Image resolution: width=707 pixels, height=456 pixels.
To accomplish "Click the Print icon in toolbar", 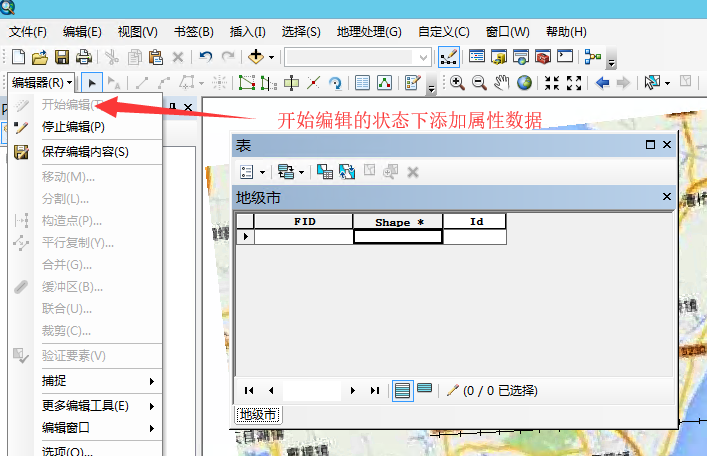I will pyautogui.click(x=84, y=57).
